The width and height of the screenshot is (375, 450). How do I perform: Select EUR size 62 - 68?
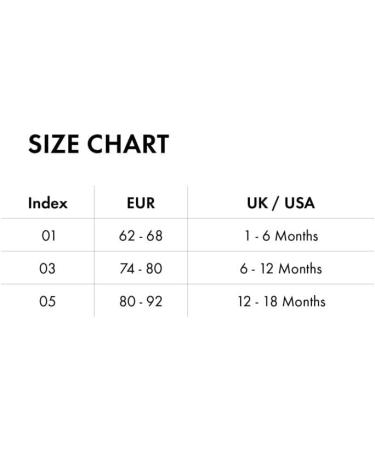point(141,236)
